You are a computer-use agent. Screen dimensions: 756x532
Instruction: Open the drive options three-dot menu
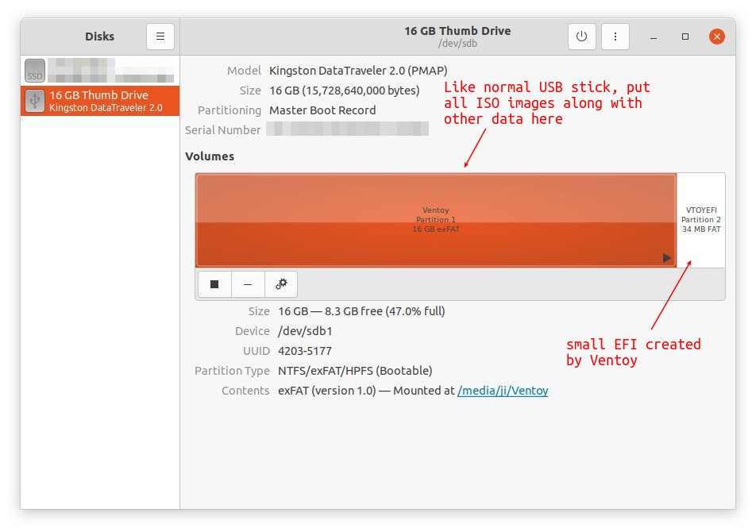[x=615, y=37]
